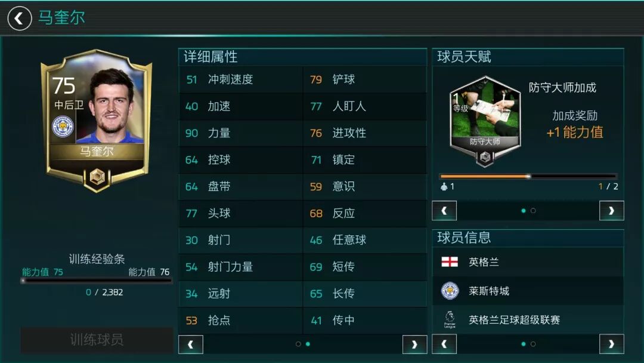
Task: Click the 训练球员 button
Action: (97, 340)
